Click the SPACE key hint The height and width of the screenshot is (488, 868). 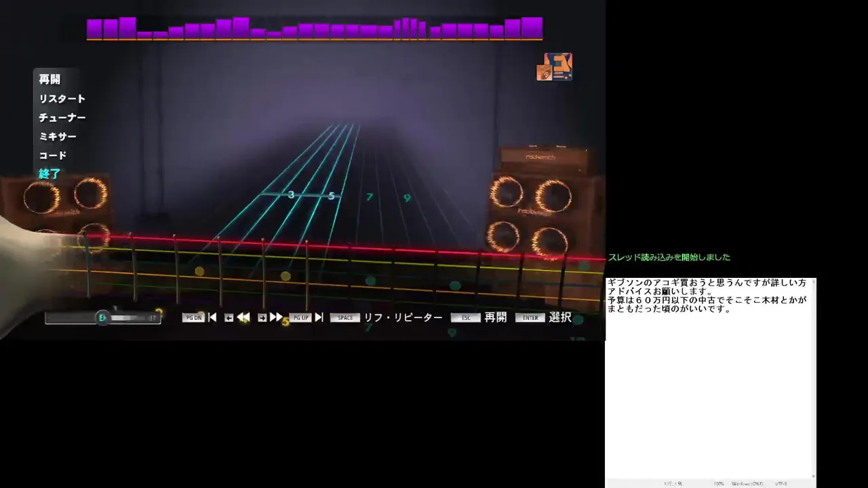coord(345,318)
